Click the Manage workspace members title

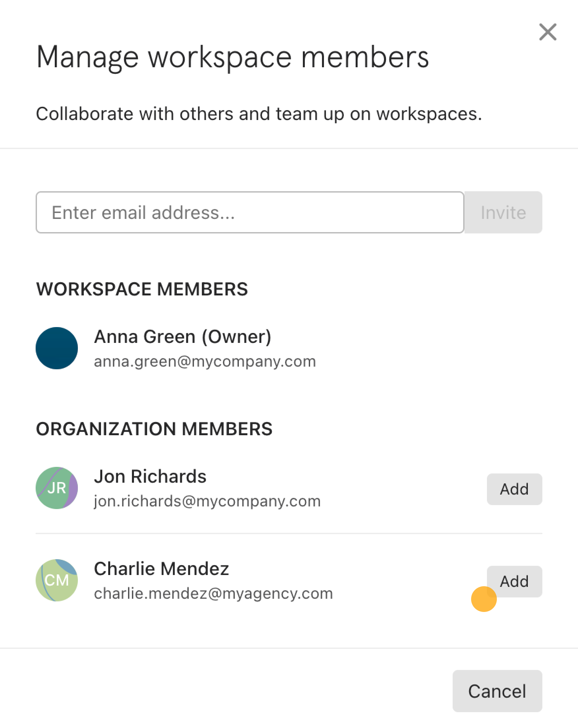(232, 58)
